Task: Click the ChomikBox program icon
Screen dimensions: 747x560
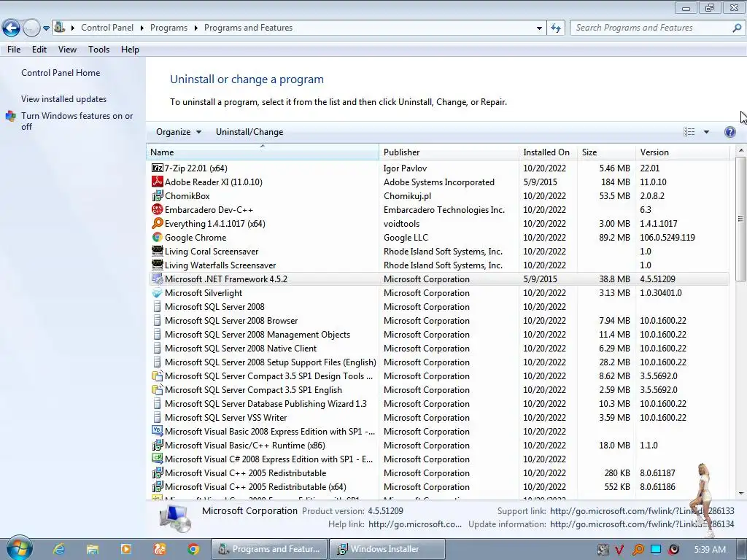Action: [x=158, y=195]
